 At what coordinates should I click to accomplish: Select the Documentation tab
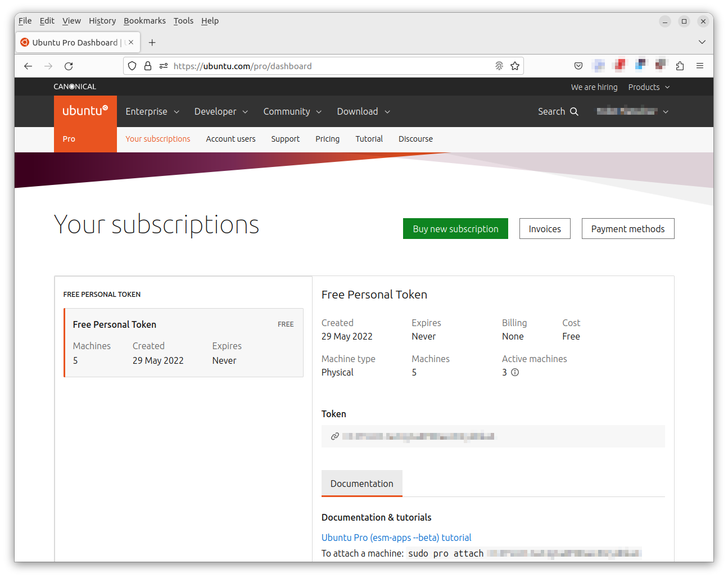coord(362,484)
